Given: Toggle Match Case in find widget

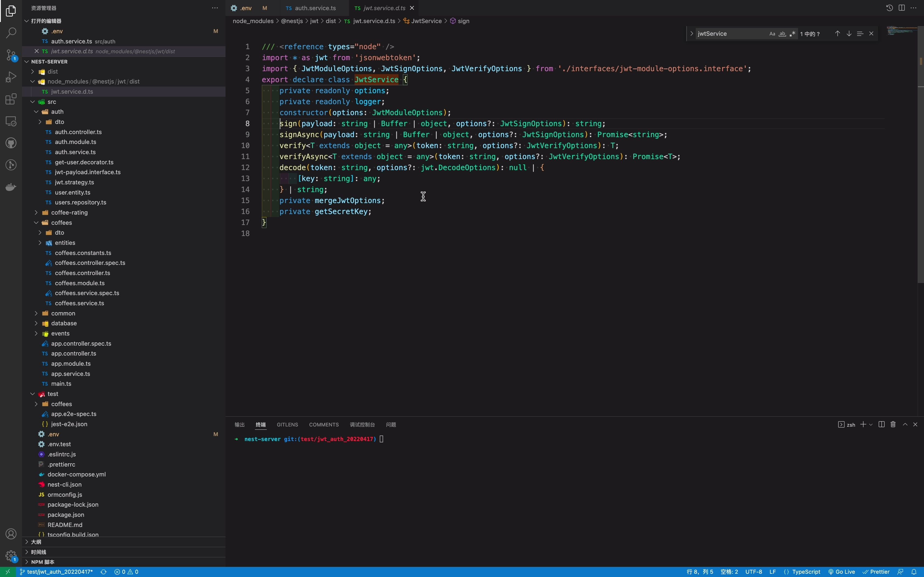Looking at the screenshot, I should (x=772, y=34).
